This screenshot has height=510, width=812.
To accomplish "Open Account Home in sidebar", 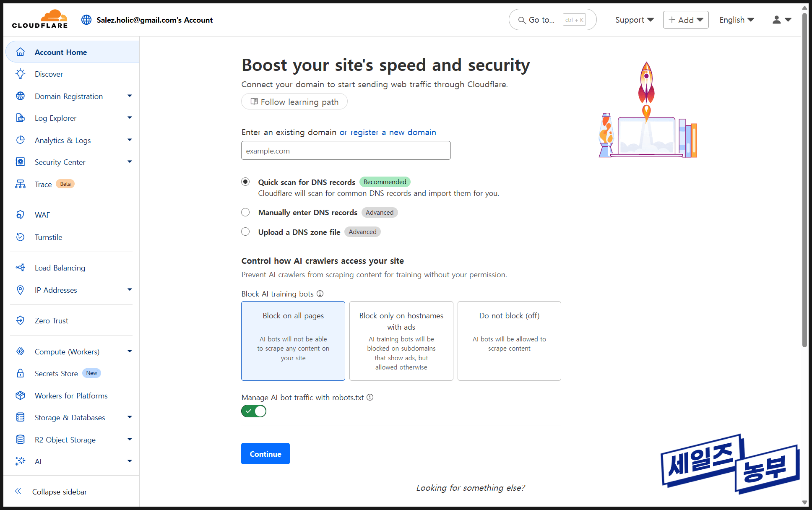I will pyautogui.click(x=61, y=52).
